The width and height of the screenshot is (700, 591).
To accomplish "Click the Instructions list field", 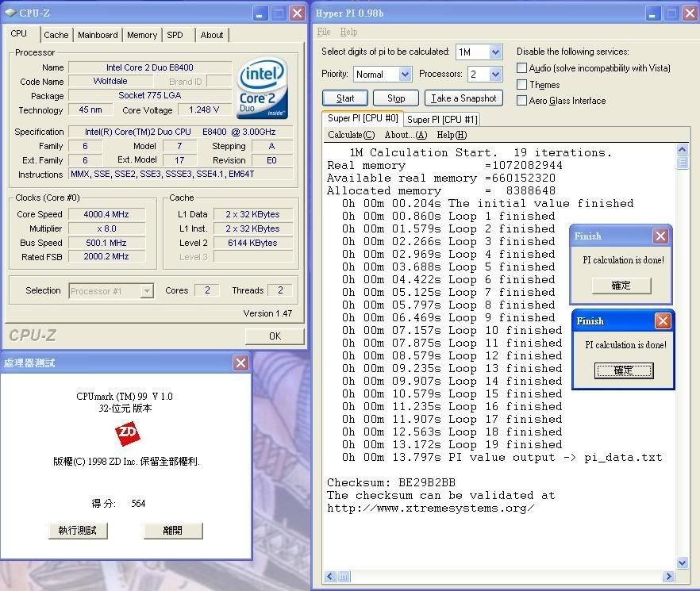I will [181, 174].
